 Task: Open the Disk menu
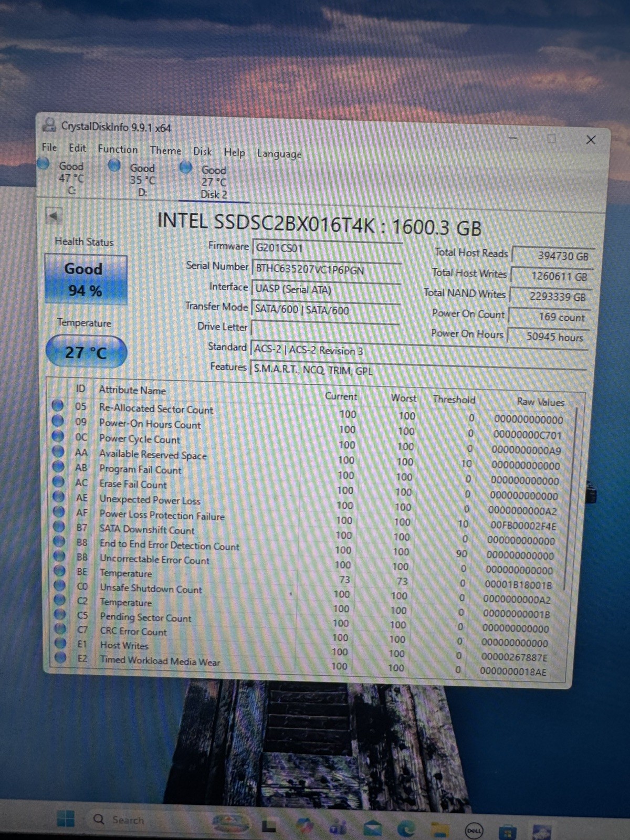(x=203, y=152)
